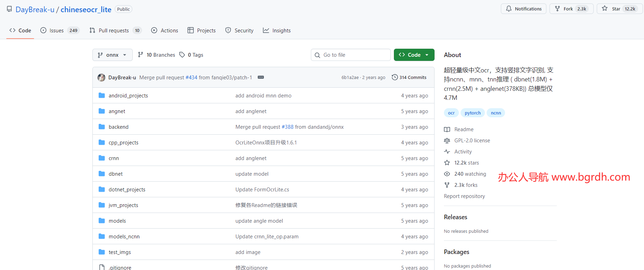The image size is (644, 270).
Task: Open the cpp_projects folder
Action: pos(123,143)
